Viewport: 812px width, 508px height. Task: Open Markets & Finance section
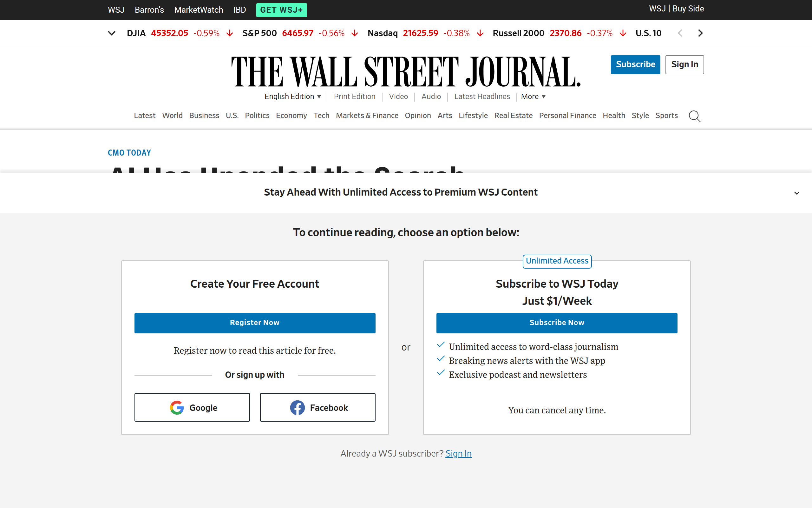[367, 116]
